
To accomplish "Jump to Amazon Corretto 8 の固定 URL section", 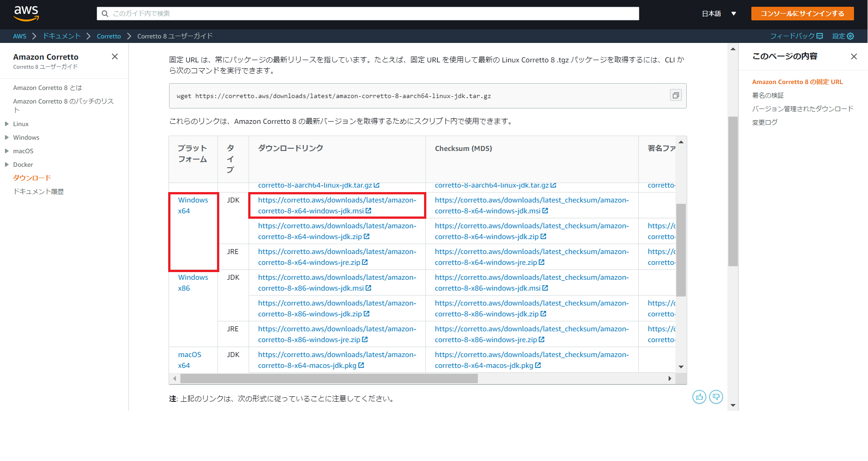I will click(797, 82).
